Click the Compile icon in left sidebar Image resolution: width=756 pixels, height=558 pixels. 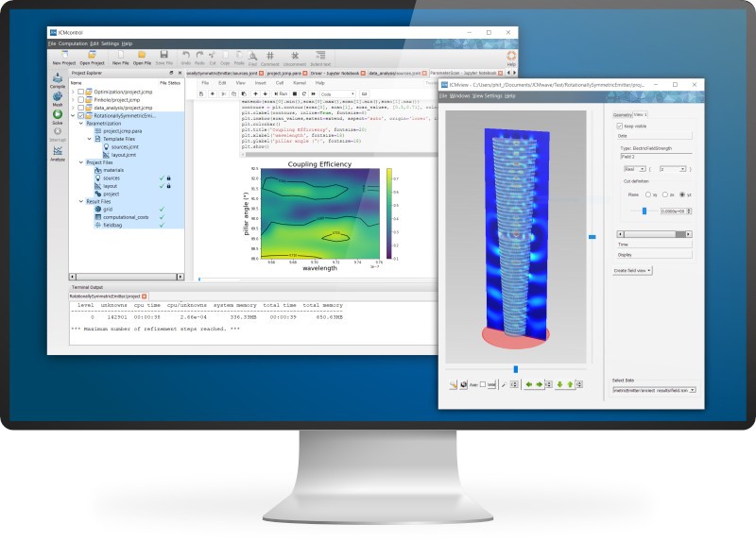[58, 80]
